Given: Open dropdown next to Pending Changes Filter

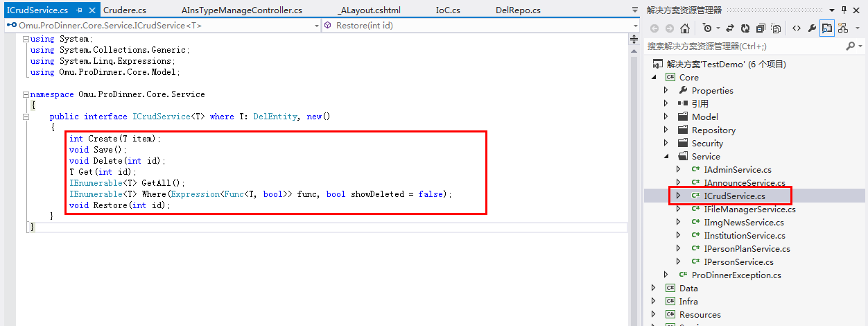Looking at the screenshot, I should 717,28.
